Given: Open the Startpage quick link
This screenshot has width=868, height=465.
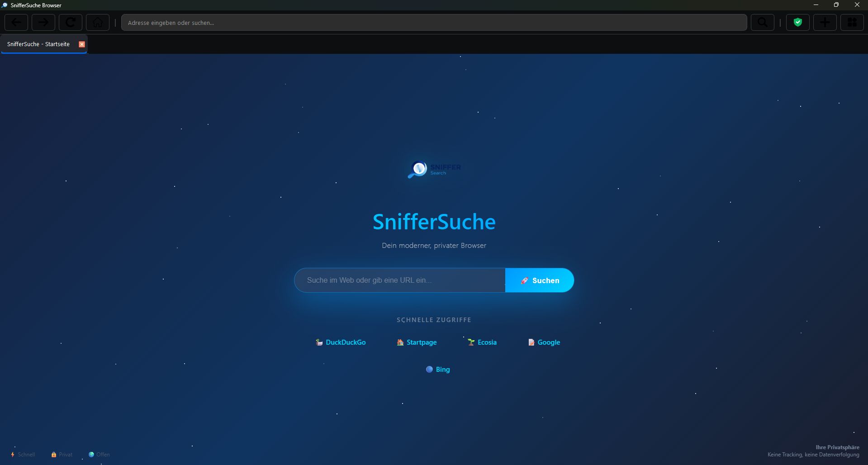Looking at the screenshot, I should [x=417, y=342].
